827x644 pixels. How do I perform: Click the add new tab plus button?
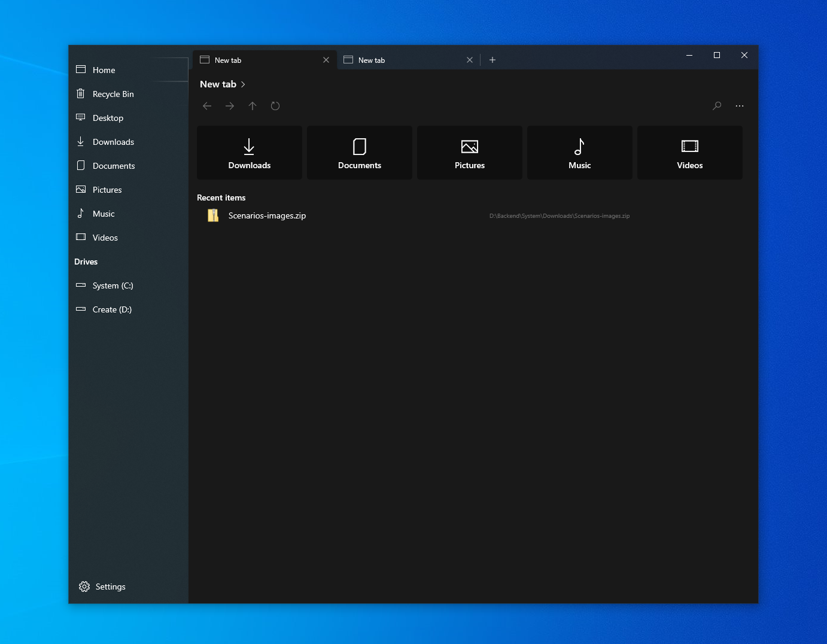[x=492, y=60]
